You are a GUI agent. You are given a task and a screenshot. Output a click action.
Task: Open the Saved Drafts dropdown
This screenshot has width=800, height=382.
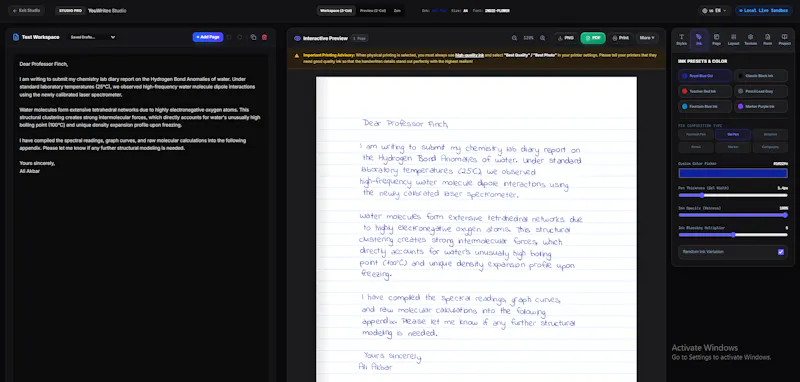pos(93,37)
